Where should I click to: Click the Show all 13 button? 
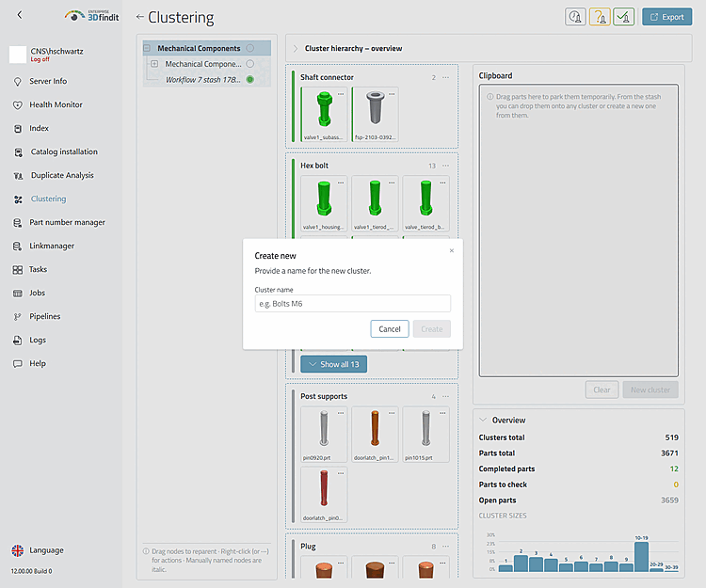point(333,364)
